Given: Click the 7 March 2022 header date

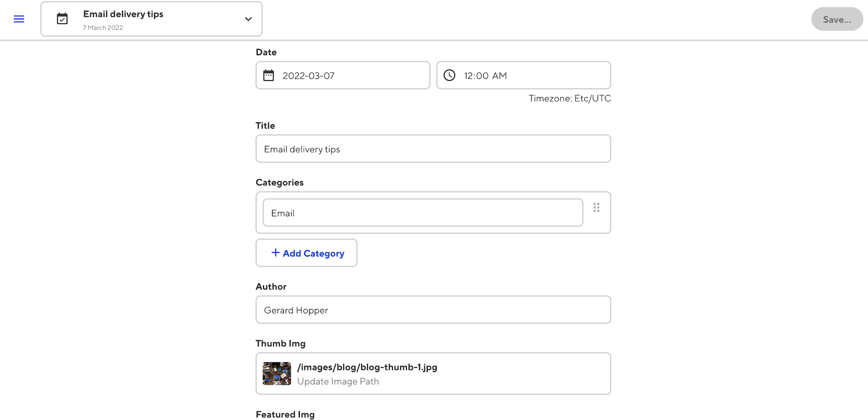Looking at the screenshot, I should (x=103, y=28).
